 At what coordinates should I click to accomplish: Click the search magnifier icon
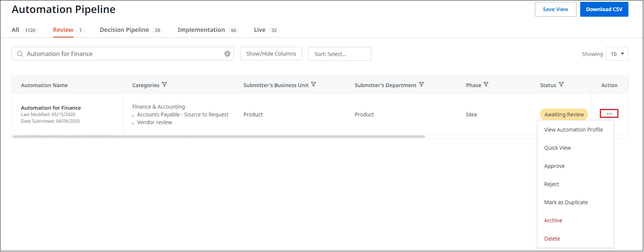point(20,54)
